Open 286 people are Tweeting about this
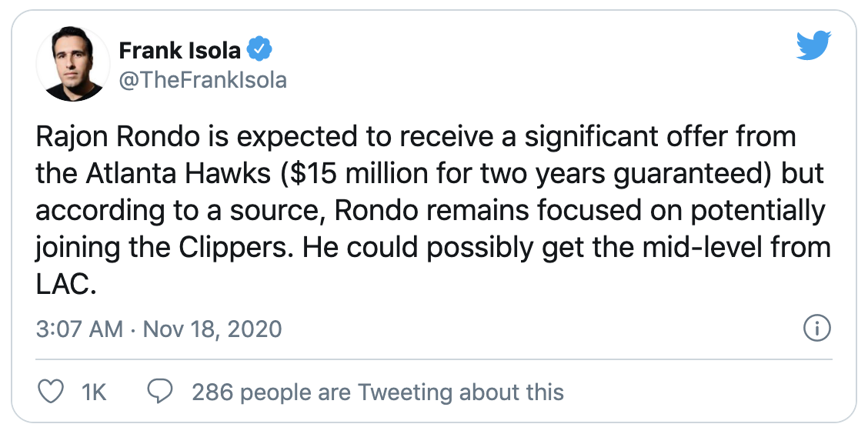The image size is (868, 434). pos(378,392)
